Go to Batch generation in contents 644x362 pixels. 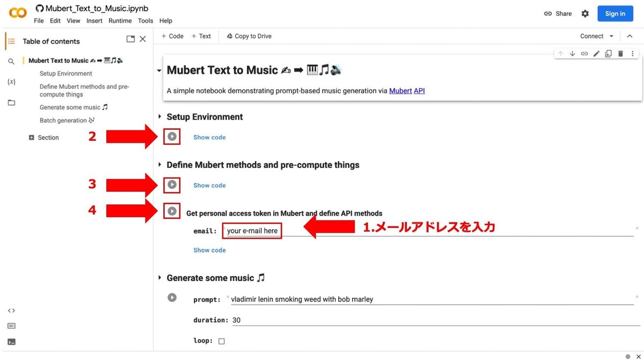[67, 121]
